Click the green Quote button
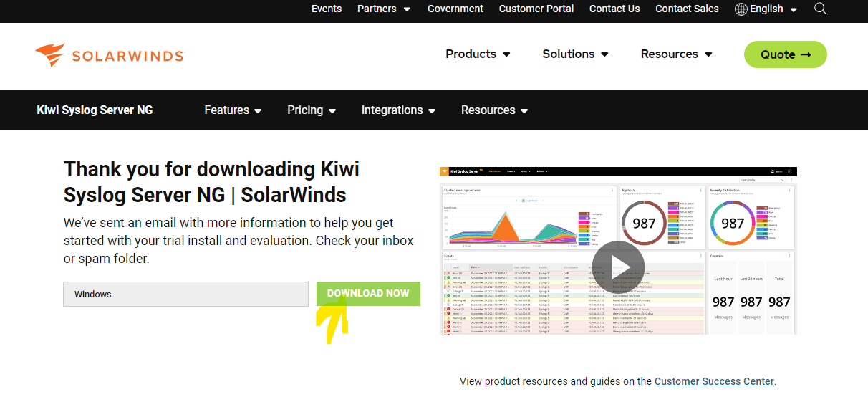 click(x=786, y=54)
